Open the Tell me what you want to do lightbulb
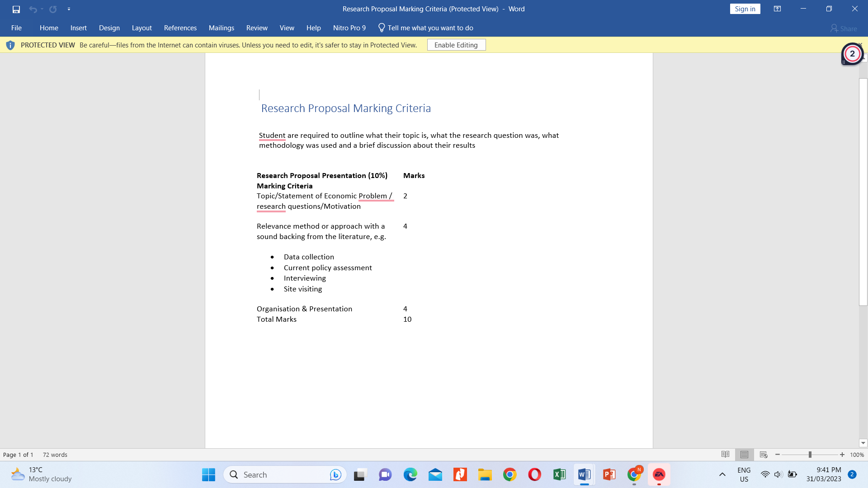Image resolution: width=868 pixels, height=488 pixels. 382,28
